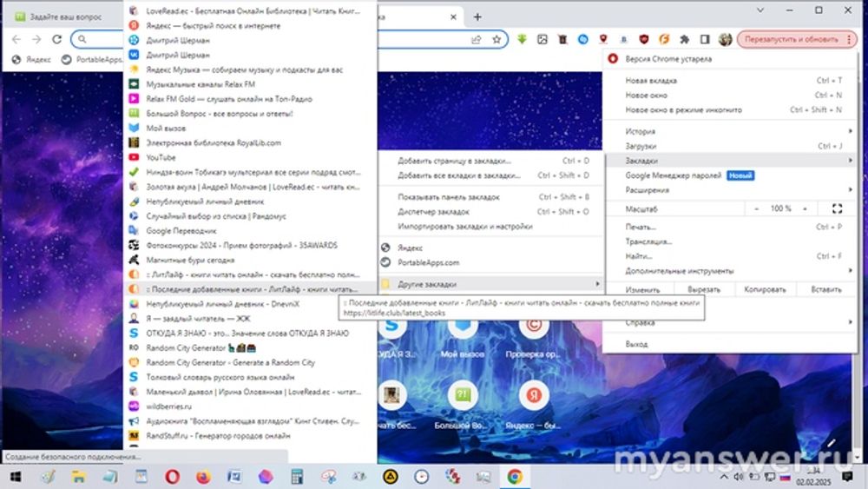The height and width of the screenshot is (489, 868).
Task: Open tab search dropdown chevron
Action: [x=760, y=10]
